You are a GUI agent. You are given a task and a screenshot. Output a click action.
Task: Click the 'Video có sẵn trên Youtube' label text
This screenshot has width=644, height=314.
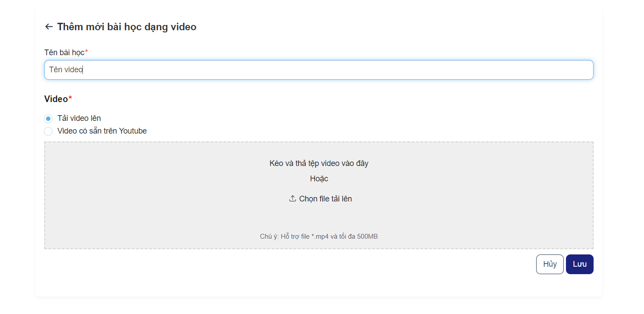pos(102,131)
